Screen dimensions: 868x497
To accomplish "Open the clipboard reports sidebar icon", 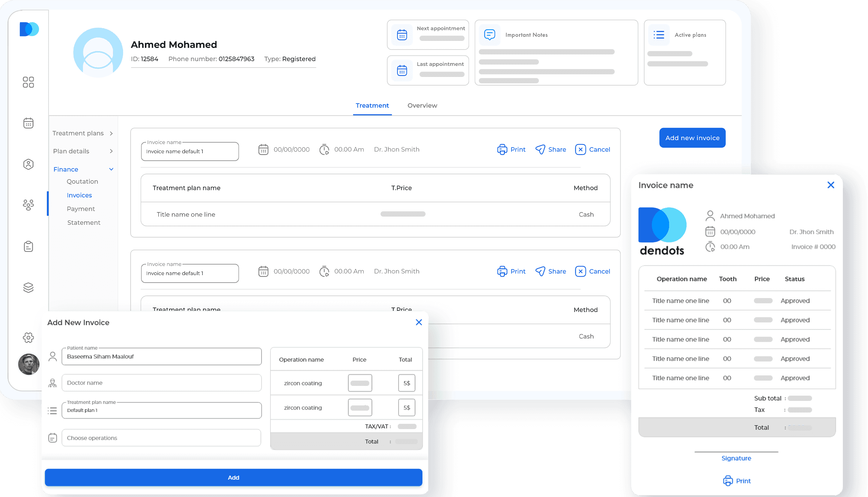I will (x=28, y=246).
